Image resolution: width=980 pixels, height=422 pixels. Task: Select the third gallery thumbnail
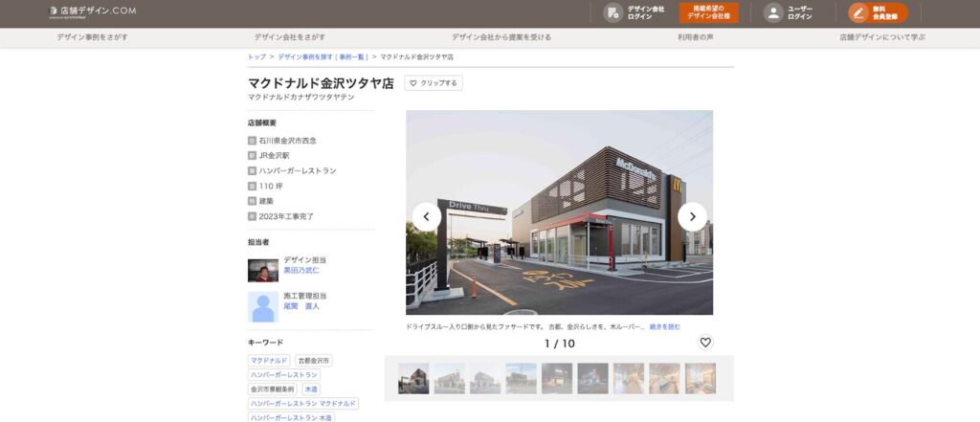485,378
